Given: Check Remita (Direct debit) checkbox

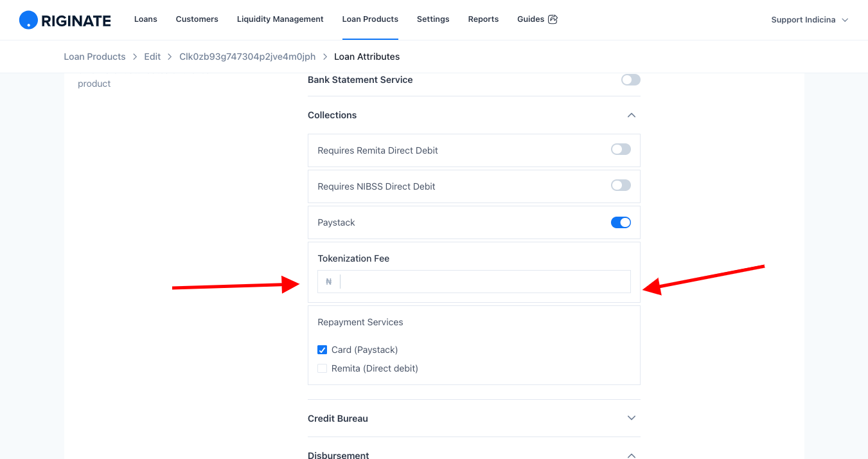Looking at the screenshot, I should (x=323, y=368).
